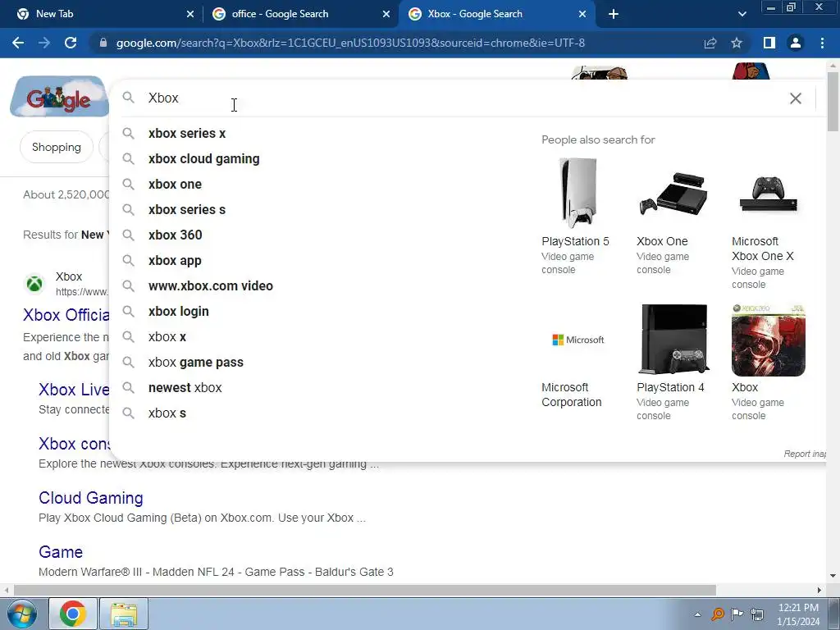Click the horizontal scrollbar thumb
This screenshot has height=630, width=840.
coord(364,590)
